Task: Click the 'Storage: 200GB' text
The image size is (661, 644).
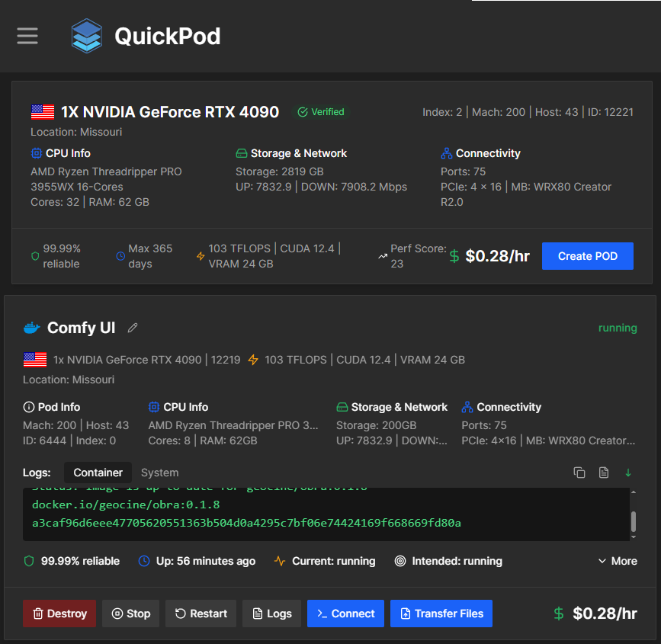Action: (376, 425)
